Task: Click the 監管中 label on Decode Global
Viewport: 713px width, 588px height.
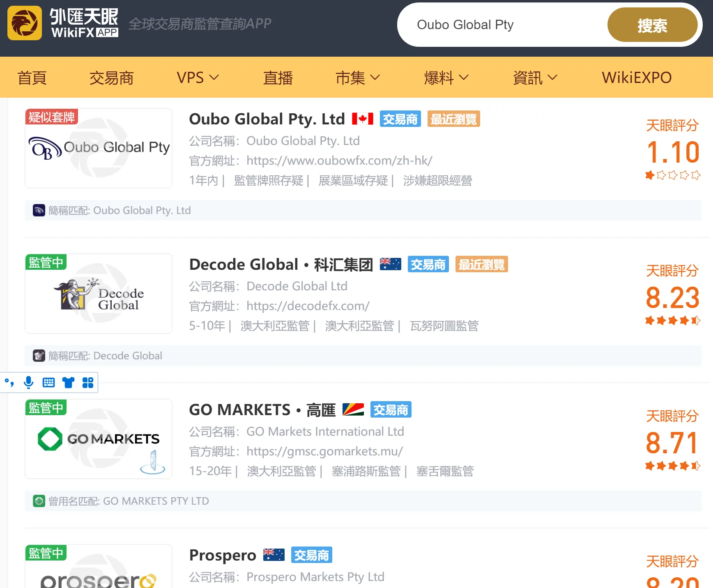Action: 46,262
